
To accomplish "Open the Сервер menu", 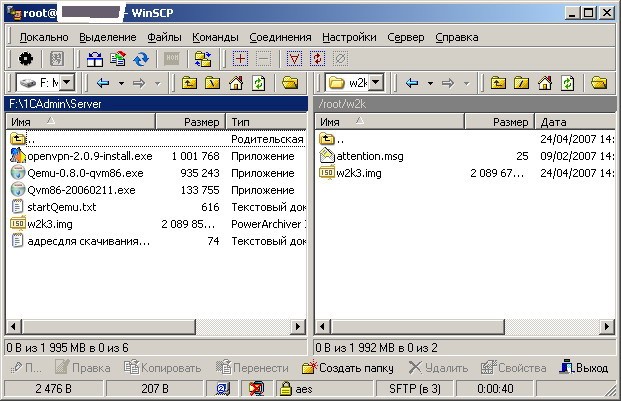I will [406, 37].
